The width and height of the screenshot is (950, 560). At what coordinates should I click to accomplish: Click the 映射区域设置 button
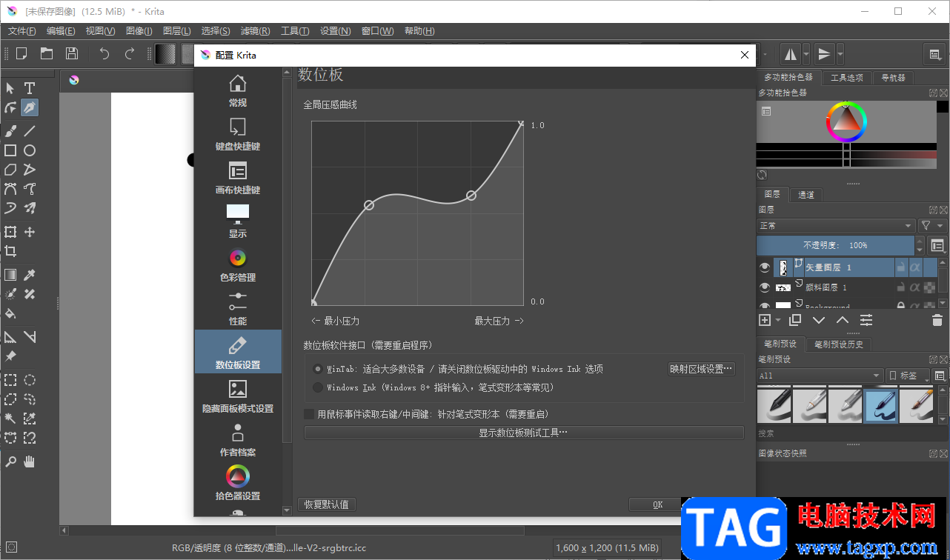tap(701, 369)
